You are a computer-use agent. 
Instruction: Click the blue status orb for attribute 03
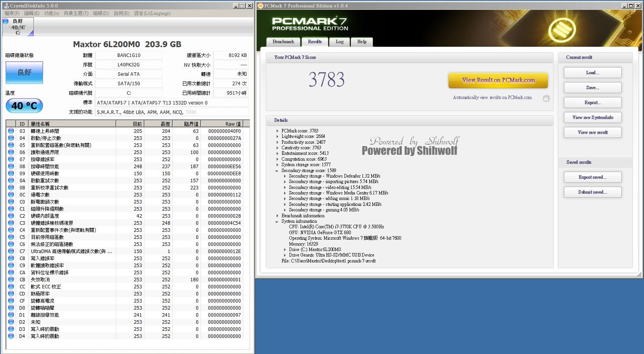coord(11,131)
